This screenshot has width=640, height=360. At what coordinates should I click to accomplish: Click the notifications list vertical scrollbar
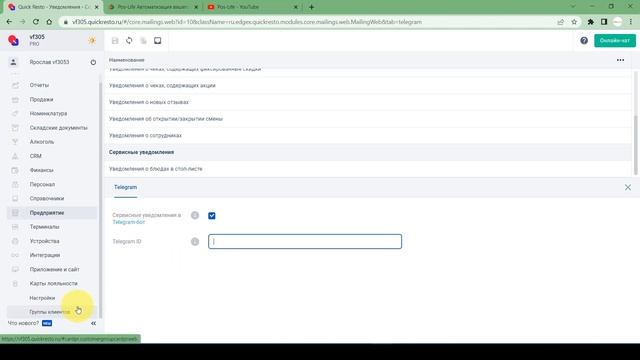[635, 144]
